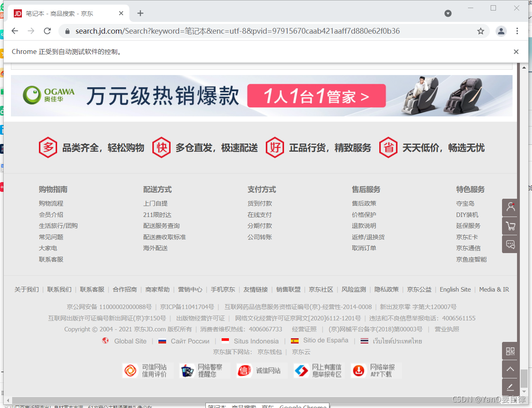This screenshot has height=408, width=532.
Task: Open the 会员介绍 link
Action: click(x=51, y=215)
